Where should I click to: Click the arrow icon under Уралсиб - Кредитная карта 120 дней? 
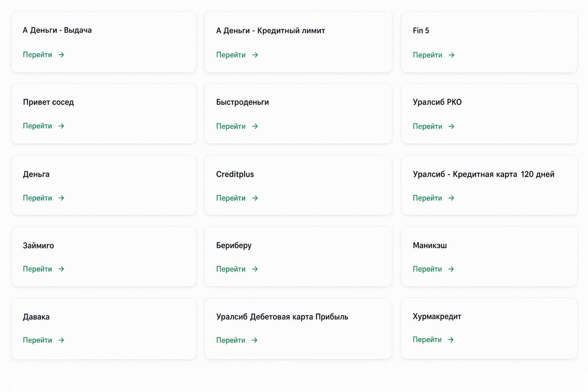tap(452, 198)
